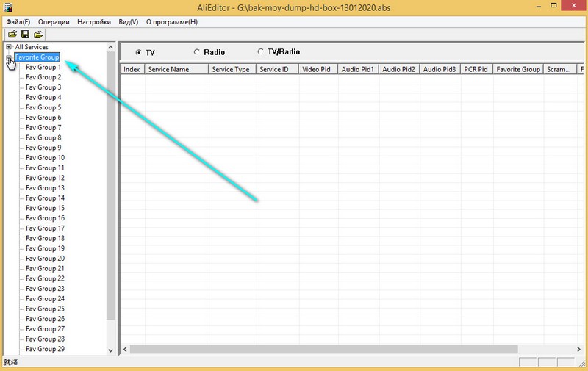Select Fav Group 8 in the tree

[43, 138]
